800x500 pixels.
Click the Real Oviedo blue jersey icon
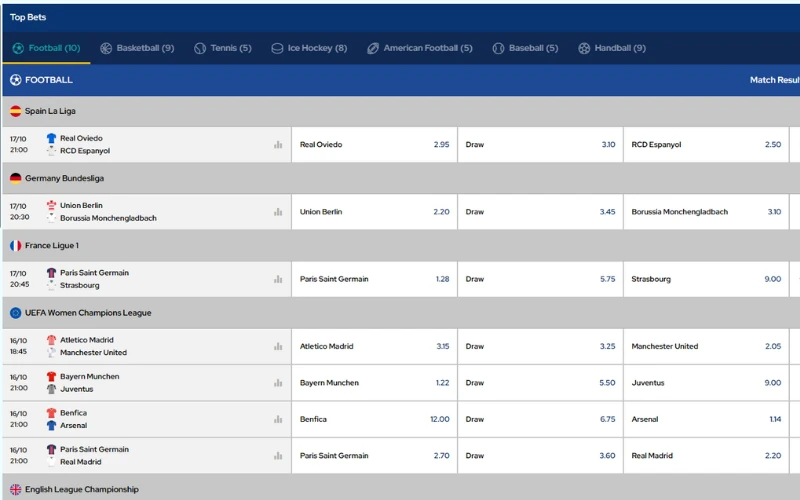click(51, 138)
